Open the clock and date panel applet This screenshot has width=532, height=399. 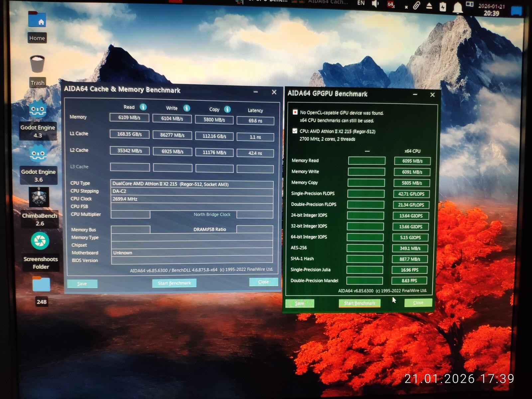click(x=491, y=10)
